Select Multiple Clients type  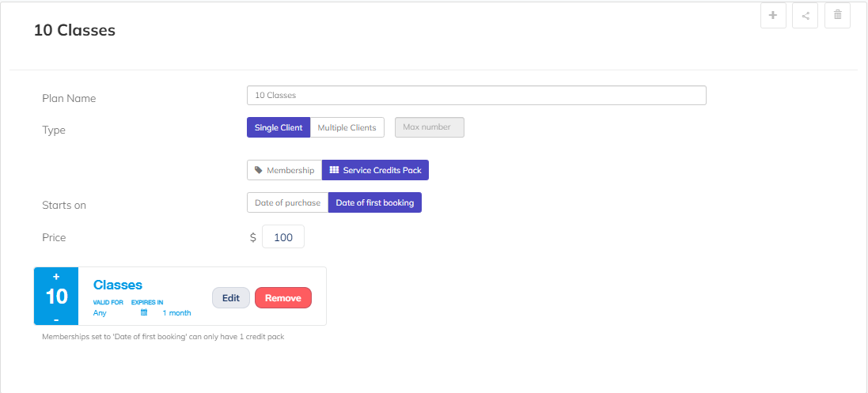click(x=347, y=127)
